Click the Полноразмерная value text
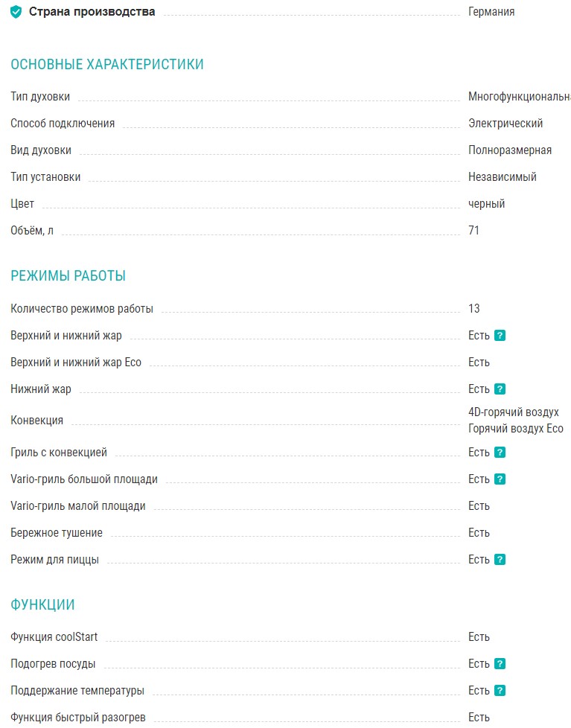571x728 pixels. point(510,150)
